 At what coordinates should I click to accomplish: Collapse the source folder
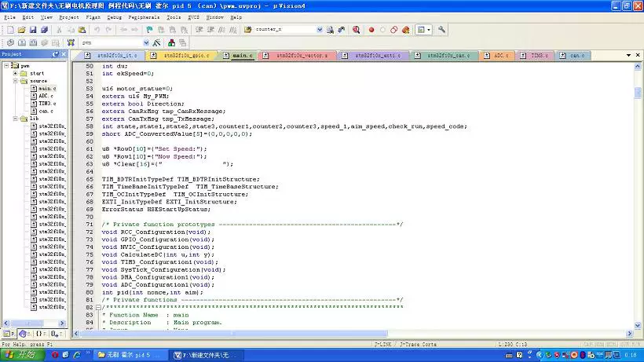15,81
